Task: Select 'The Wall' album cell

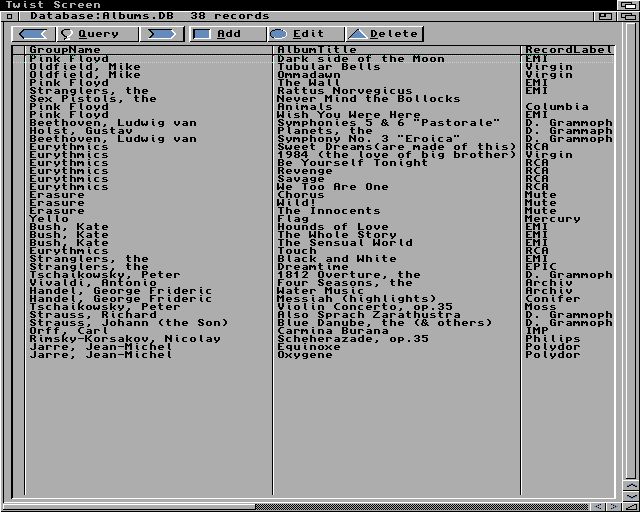Action: click(x=309, y=83)
